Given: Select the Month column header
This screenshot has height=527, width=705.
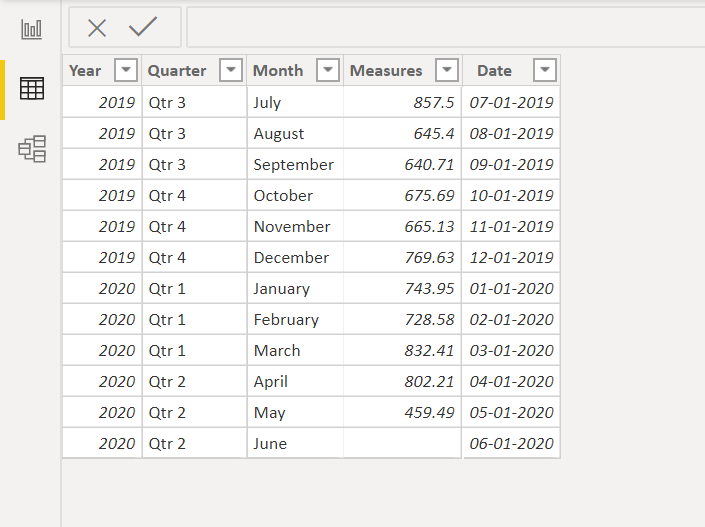Looking at the screenshot, I should [295, 70].
